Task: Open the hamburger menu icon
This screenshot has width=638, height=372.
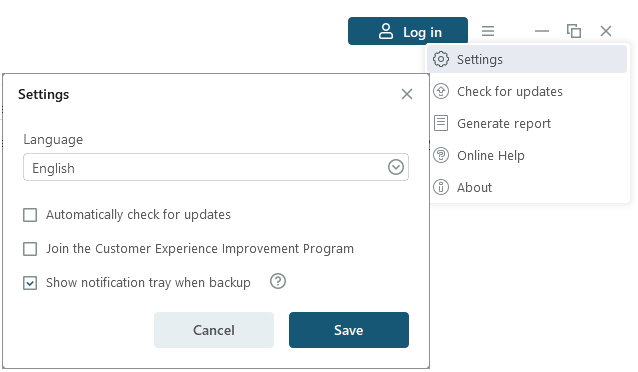Action: coord(488,31)
